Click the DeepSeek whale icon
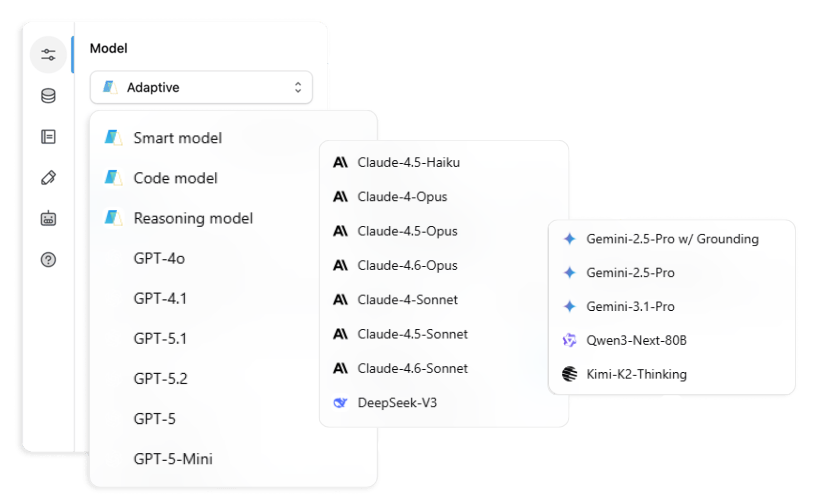 click(340, 403)
